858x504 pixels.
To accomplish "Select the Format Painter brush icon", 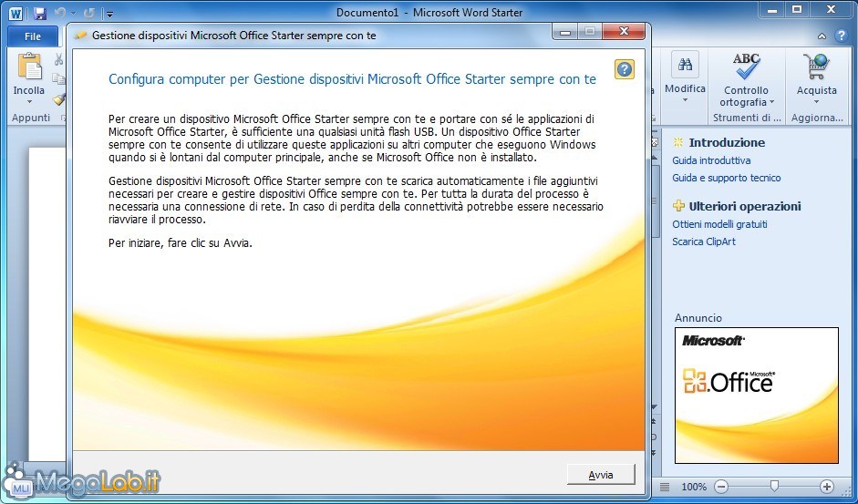I will pyautogui.click(x=58, y=99).
